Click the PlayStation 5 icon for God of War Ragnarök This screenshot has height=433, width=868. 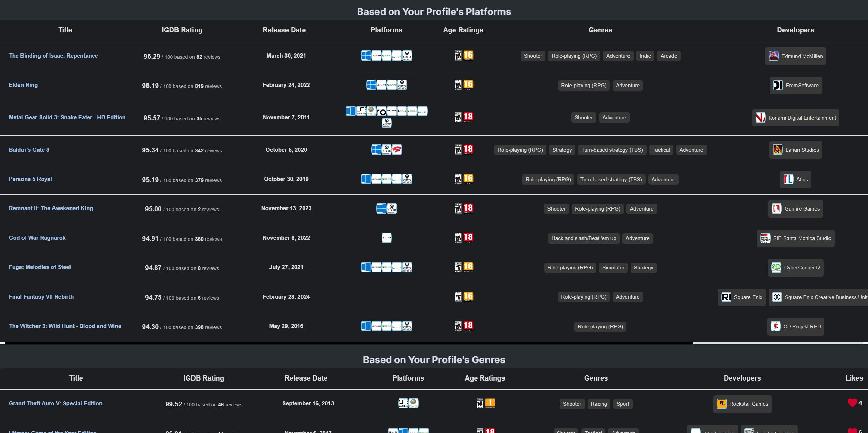tap(386, 238)
